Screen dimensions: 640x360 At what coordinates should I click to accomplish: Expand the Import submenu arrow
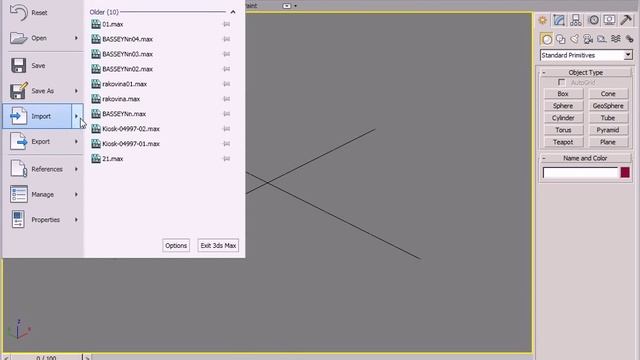click(x=77, y=116)
